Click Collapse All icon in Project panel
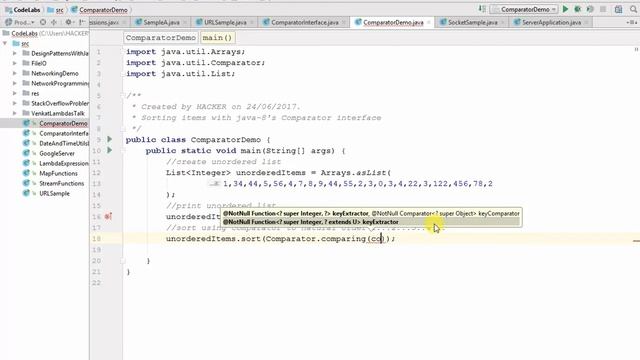Viewport: 640px width, 360px height. [53, 22]
